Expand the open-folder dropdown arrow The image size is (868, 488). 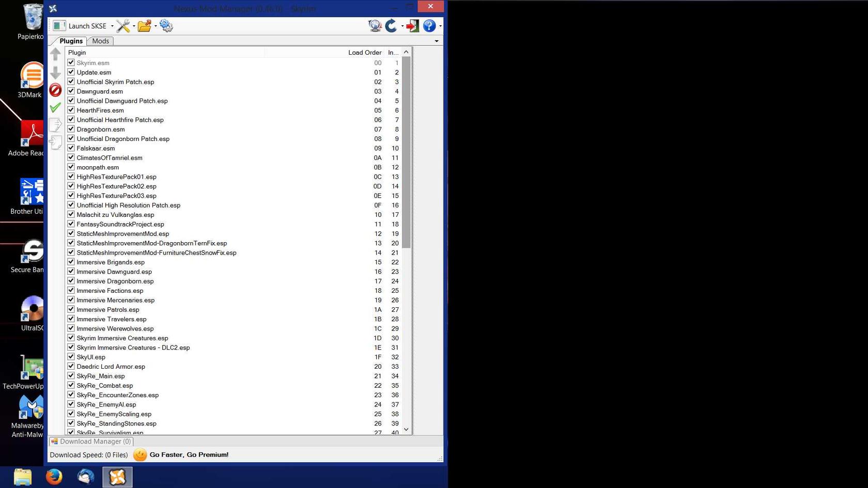click(x=156, y=26)
